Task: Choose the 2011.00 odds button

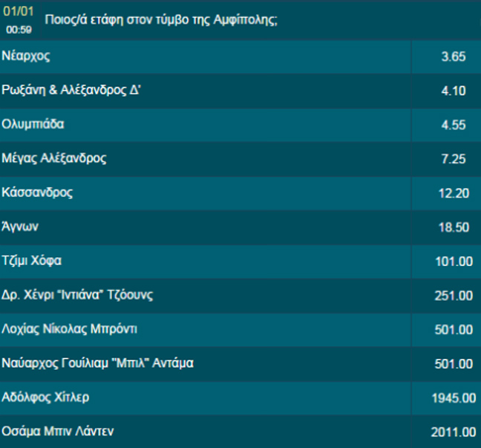Action: (453, 432)
